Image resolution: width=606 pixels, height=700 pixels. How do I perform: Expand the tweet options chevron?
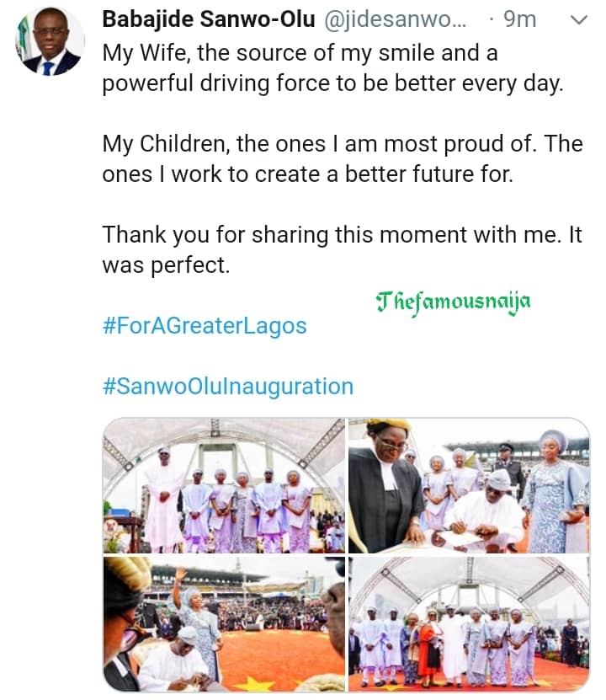click(x=579, y=19)
